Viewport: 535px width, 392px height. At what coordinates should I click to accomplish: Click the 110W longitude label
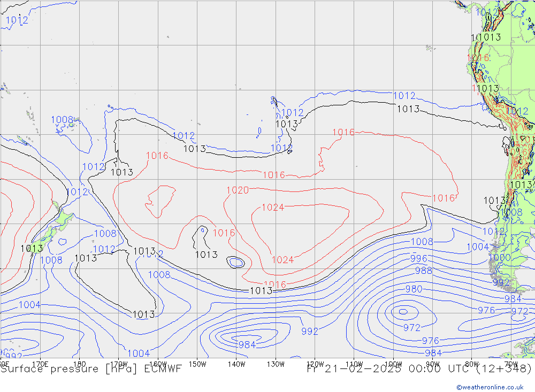click(354, 364)
